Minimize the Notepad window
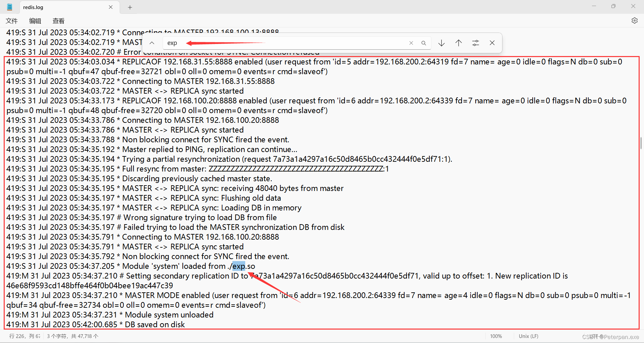 point(594,6)
